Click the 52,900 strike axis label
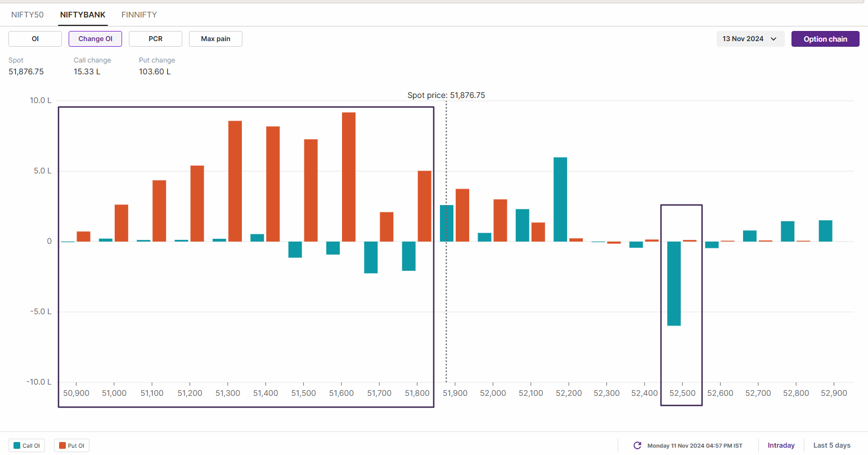 pos(834,393)
